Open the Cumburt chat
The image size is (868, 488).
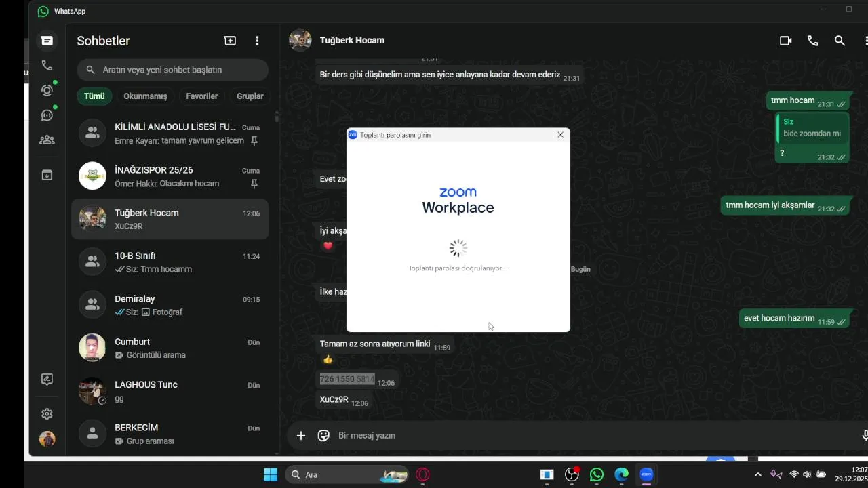click(x=170, y=348)
